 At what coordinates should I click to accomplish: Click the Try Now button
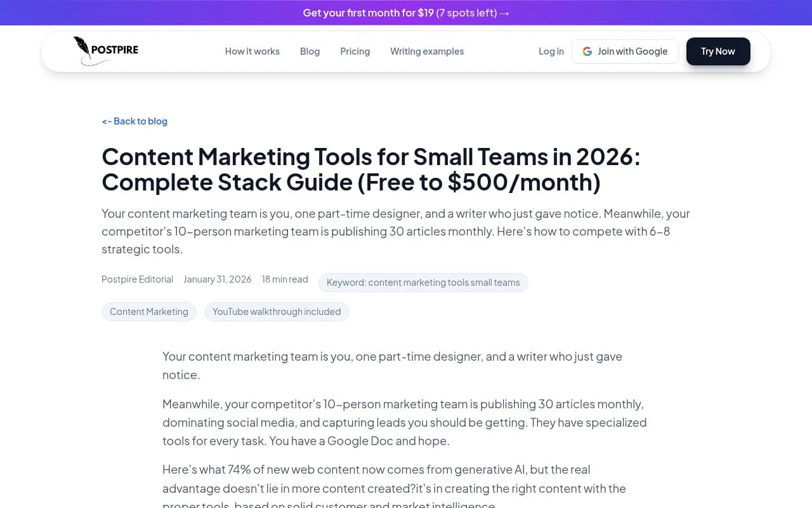click(x=717, y=51)
